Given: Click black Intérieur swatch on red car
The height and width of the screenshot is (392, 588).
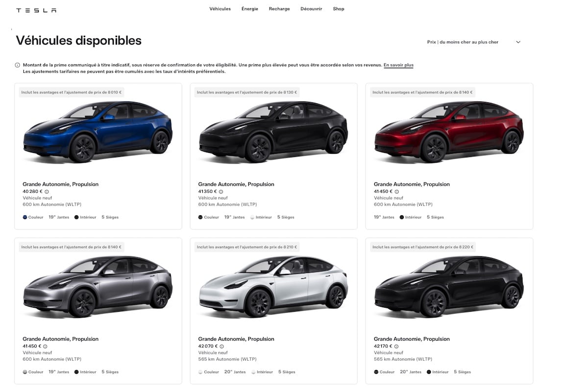Looking at the screenshot, I should 402,217.
